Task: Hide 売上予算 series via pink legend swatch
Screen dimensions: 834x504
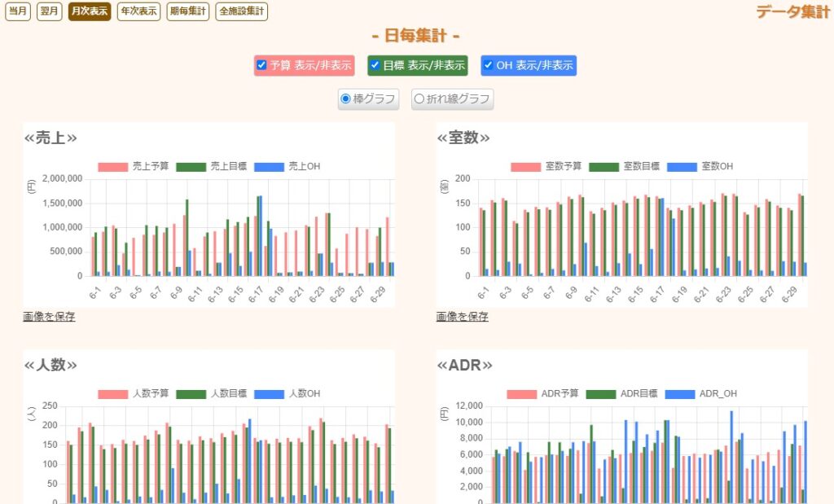Action: [x=113, y=167]
